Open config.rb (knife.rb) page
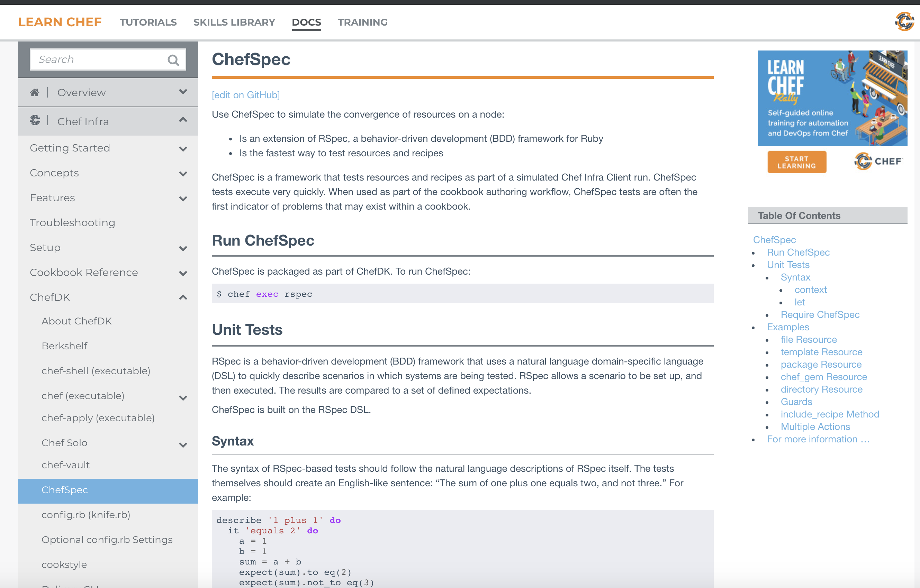 86,515
